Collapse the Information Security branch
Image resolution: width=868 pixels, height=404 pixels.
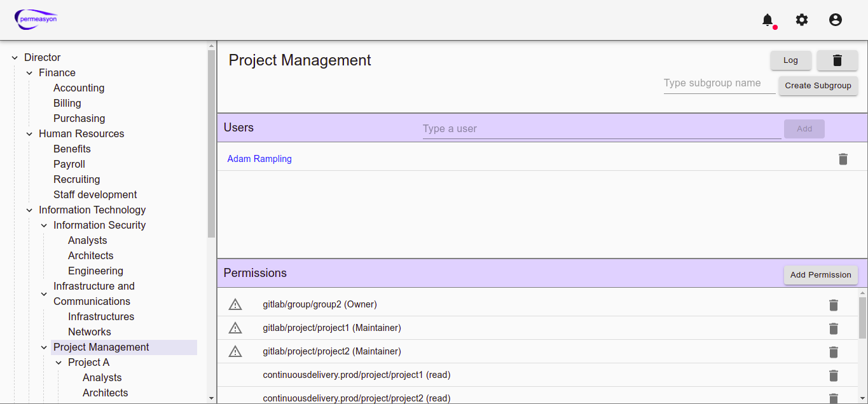tap(44, 226)
